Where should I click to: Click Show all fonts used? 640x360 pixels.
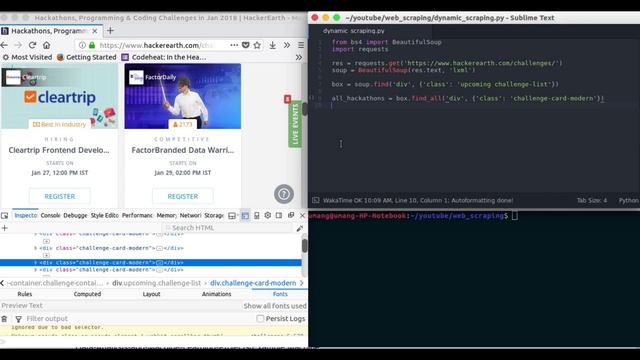(275, 306)
